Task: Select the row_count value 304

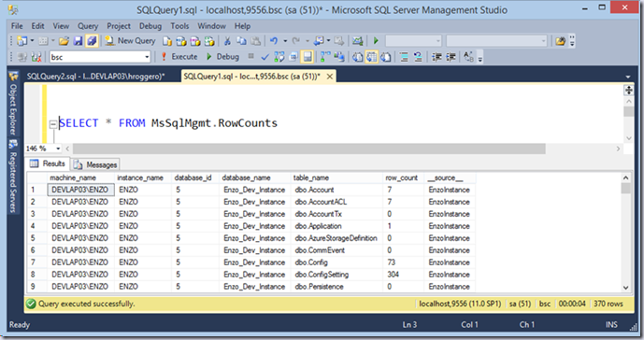Action: 403,275
